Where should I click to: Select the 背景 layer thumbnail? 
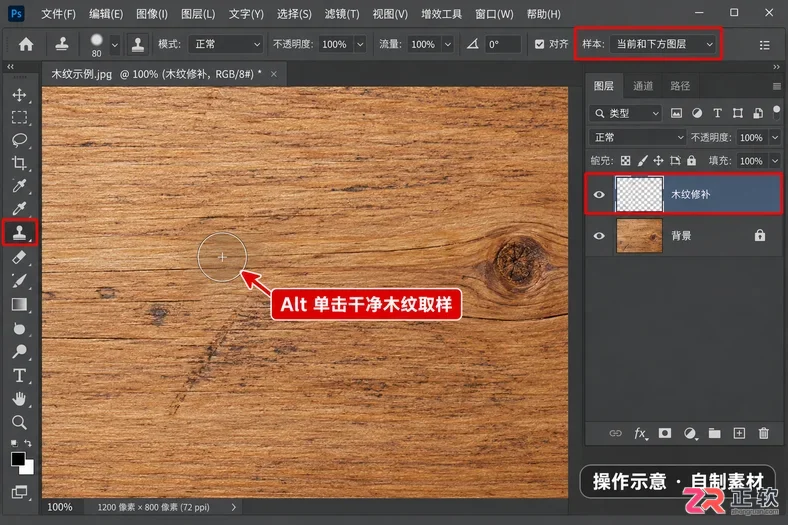(639, 236)
